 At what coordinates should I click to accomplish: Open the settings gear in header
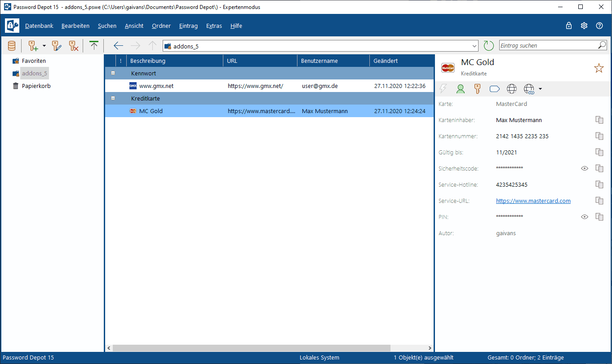coord(584,26)
